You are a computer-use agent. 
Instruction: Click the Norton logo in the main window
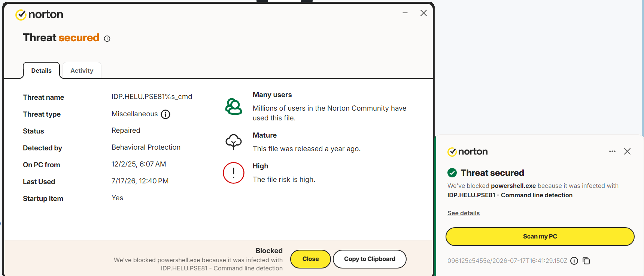39,15
